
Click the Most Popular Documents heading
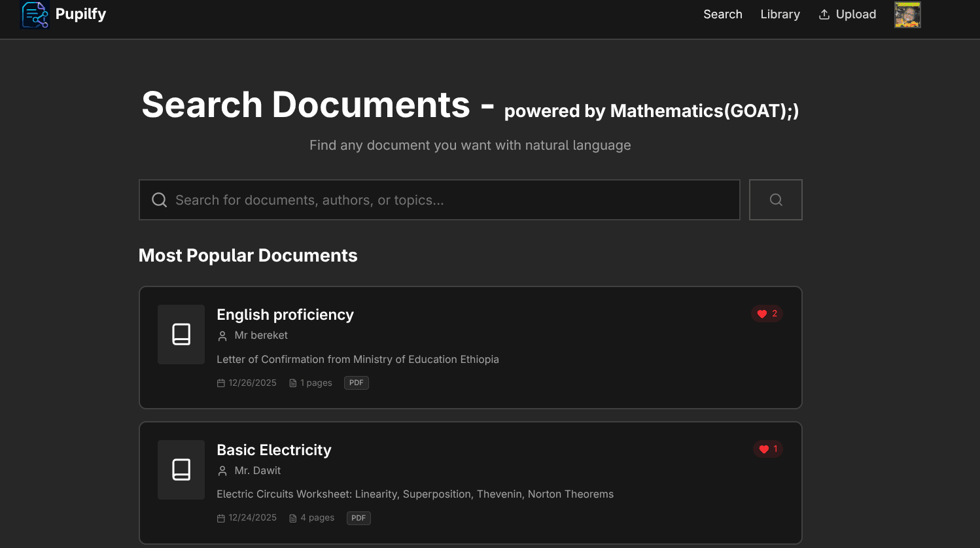click(x=248, y=256)
